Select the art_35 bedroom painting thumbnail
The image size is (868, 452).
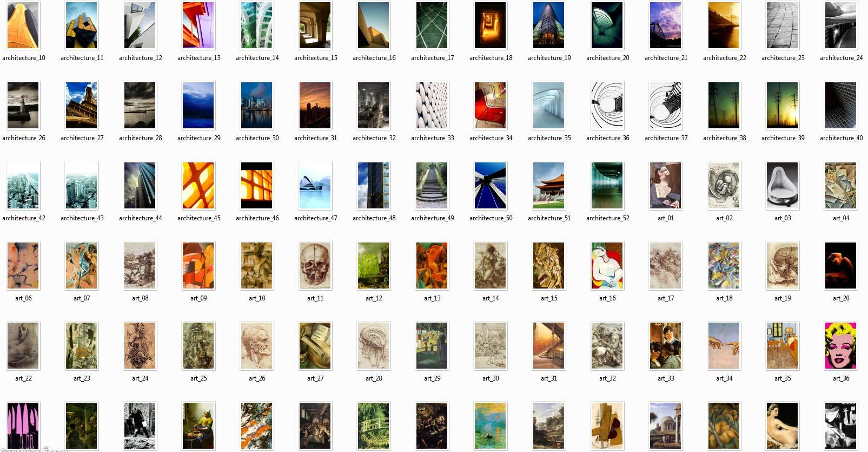click(783, 346)
